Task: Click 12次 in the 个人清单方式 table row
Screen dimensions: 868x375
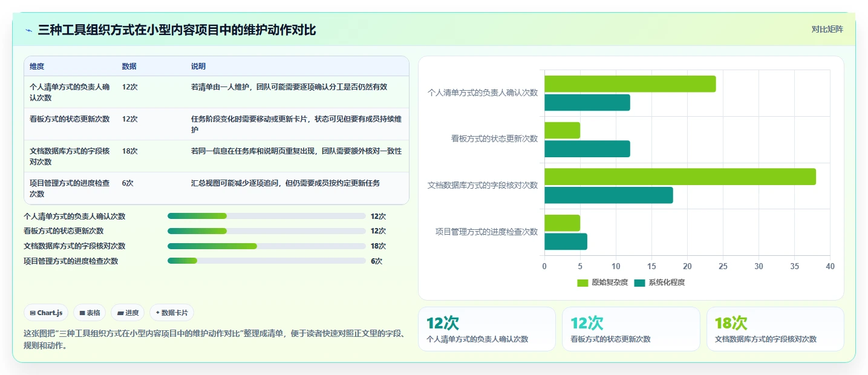Action: click(x=129, y=87)
